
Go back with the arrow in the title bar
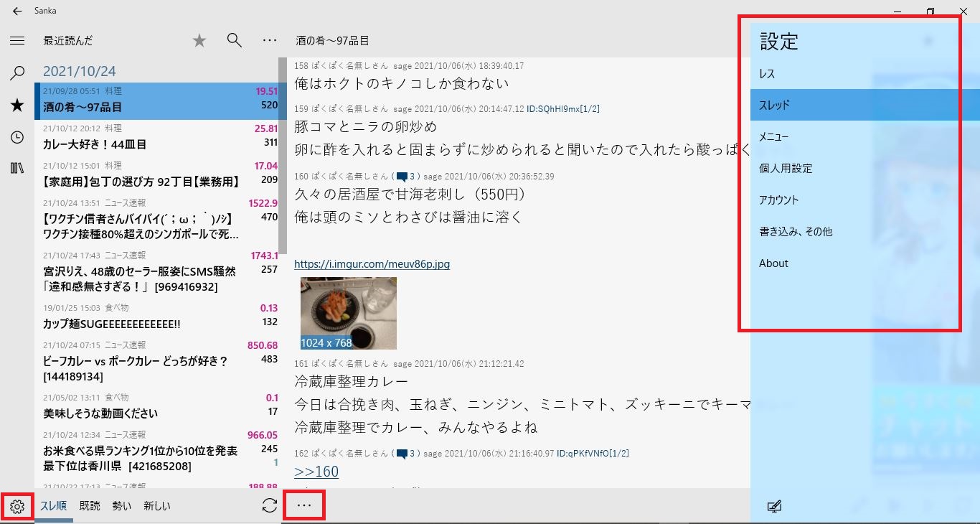click(x=17, y=11)
